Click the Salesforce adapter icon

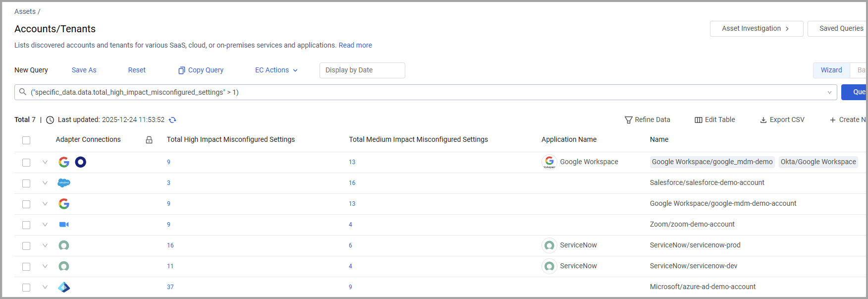[64, 183]
